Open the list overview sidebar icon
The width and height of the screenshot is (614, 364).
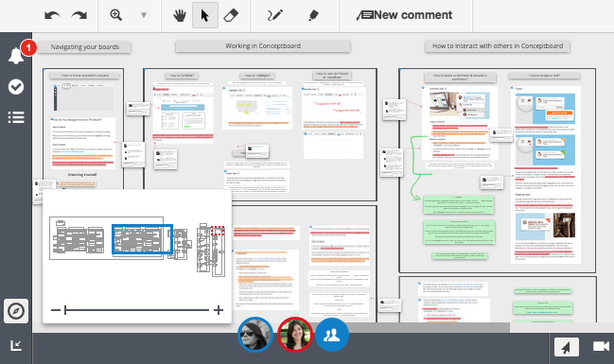point(16,117)
